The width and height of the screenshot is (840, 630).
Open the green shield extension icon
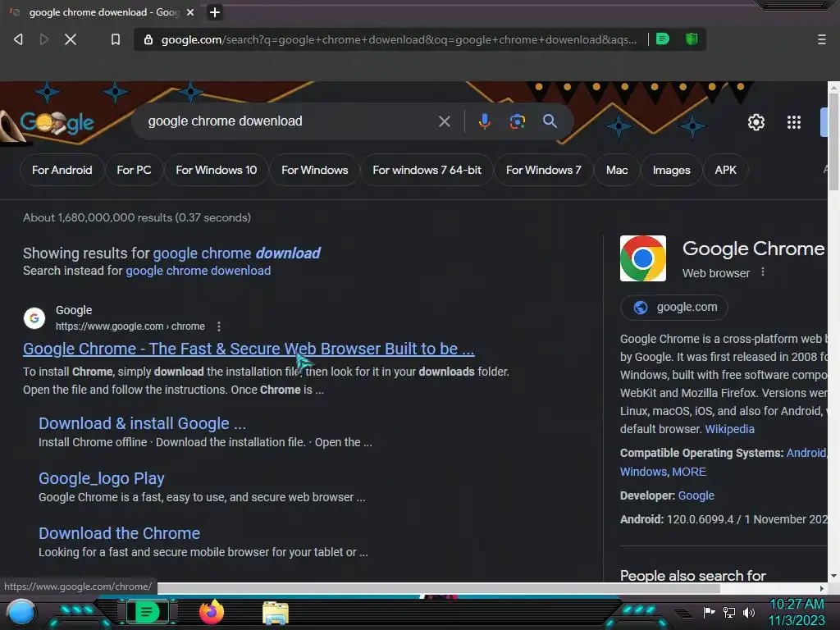tap(692, 39)
